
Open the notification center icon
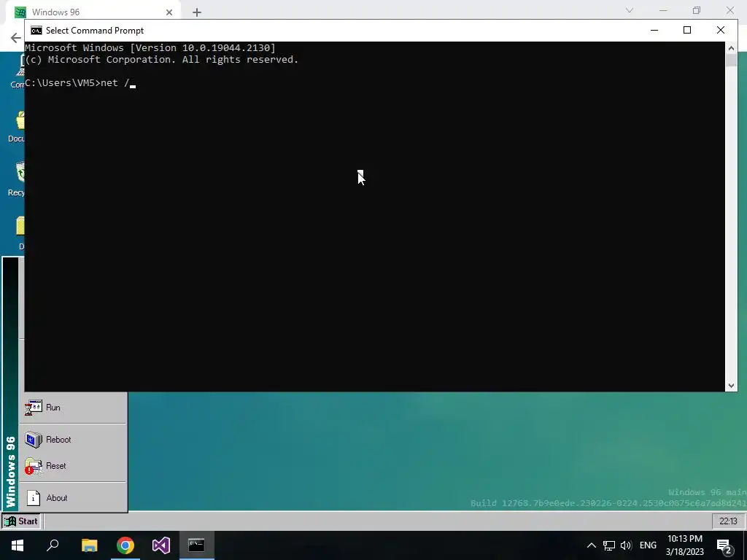724,546
